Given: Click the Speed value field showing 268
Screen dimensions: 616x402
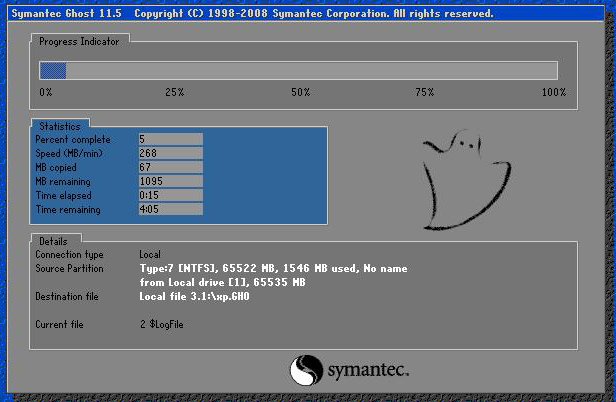Looking at the screenshot, I should (x=170, y=153).
